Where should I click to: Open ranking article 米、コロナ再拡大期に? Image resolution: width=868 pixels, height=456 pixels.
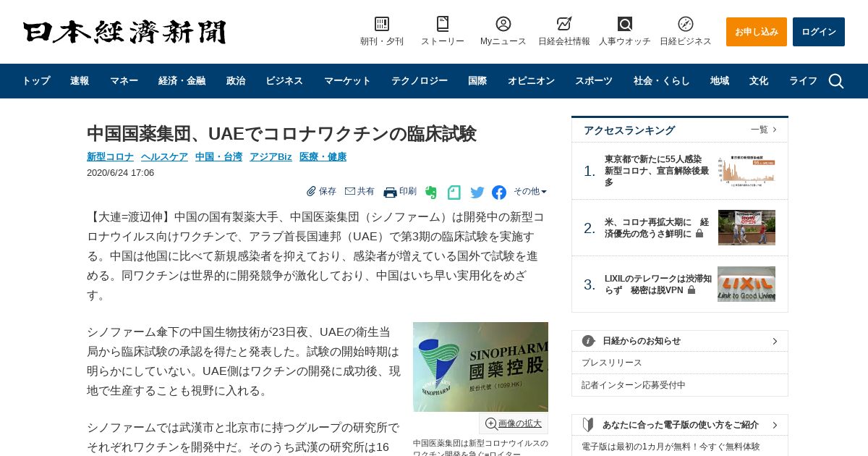click(657, 227)
